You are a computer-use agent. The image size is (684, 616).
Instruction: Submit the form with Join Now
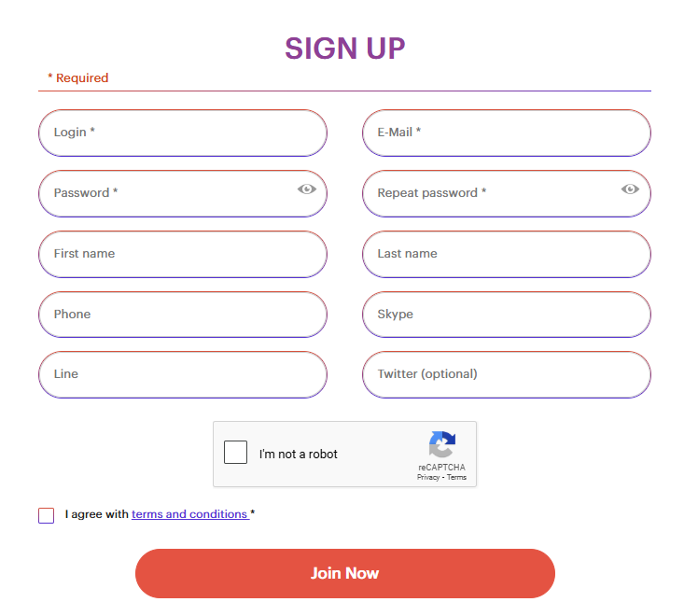345,573
